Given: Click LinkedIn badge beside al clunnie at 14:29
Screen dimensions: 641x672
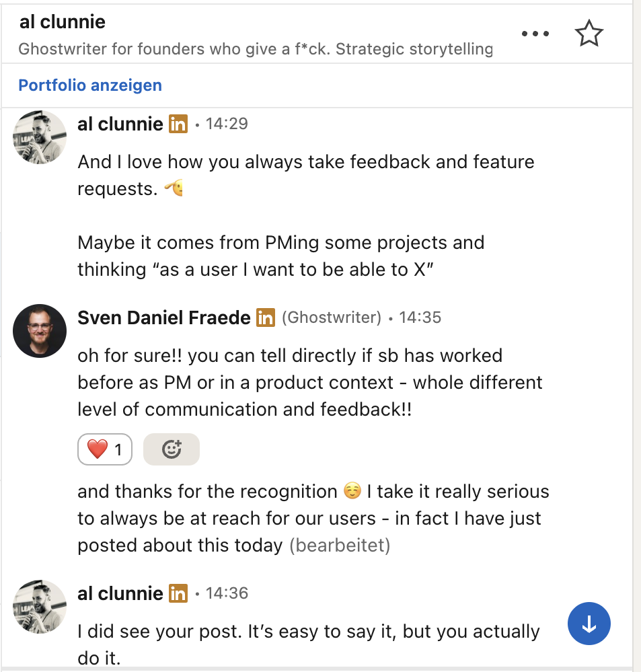Looking at the screenshot, I should pos(178,124).
